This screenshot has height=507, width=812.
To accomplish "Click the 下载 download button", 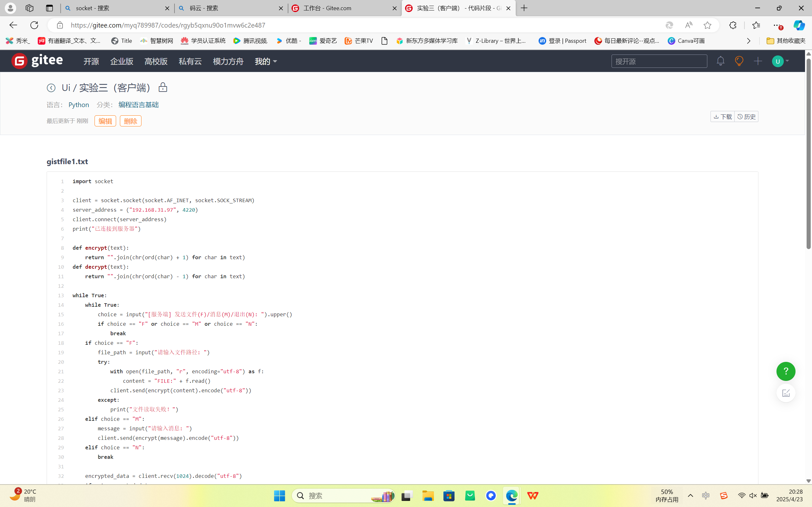I will (x=723, y=117).
